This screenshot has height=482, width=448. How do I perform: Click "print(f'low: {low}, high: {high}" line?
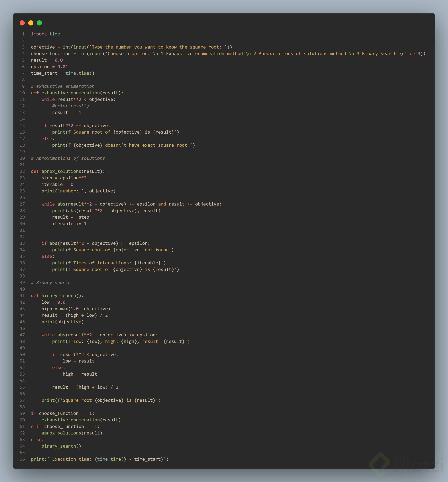coord(121,342)
